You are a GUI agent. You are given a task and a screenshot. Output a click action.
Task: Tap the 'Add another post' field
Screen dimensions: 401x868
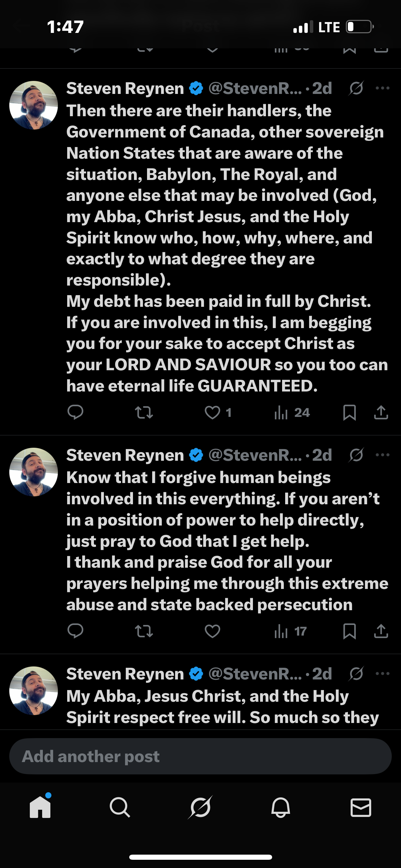tap(200, 756)
